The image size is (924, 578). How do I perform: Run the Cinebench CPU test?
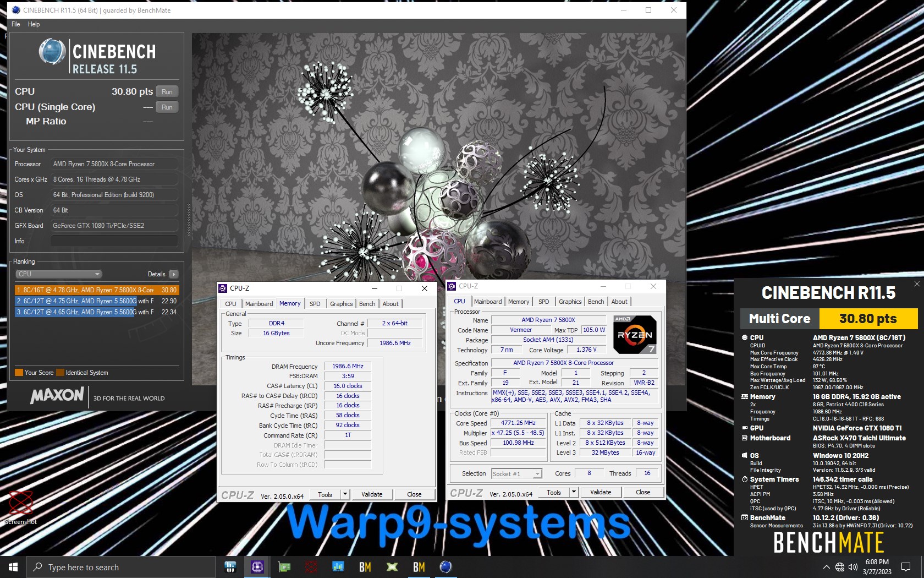coord(167,92)
